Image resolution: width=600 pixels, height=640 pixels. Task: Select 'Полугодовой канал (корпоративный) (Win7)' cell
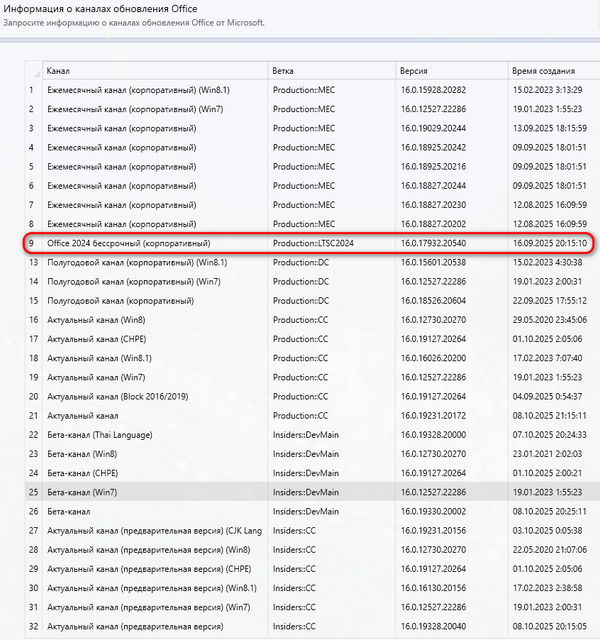pyautogui.click(x=155, y=282)
